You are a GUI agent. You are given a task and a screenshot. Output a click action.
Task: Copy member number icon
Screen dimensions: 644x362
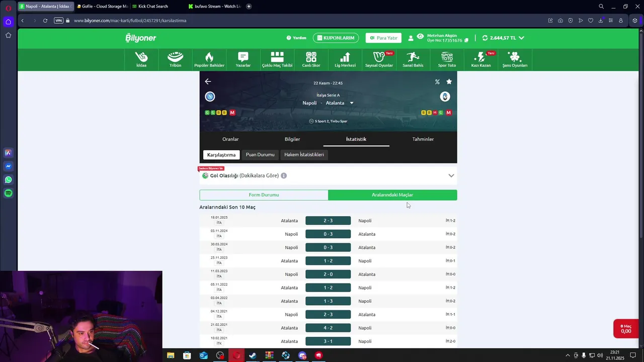click(466, 40)
